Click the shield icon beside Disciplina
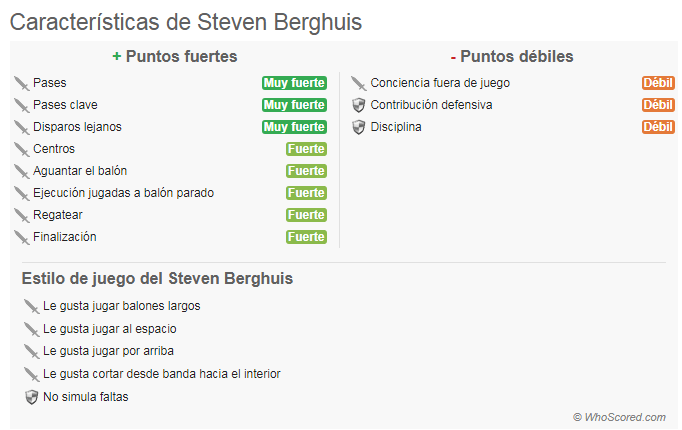682x430 pixels. pos(359,127)
